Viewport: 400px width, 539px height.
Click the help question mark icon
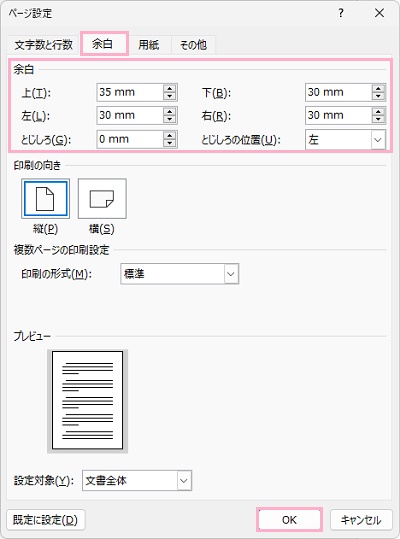click(341, 13)
